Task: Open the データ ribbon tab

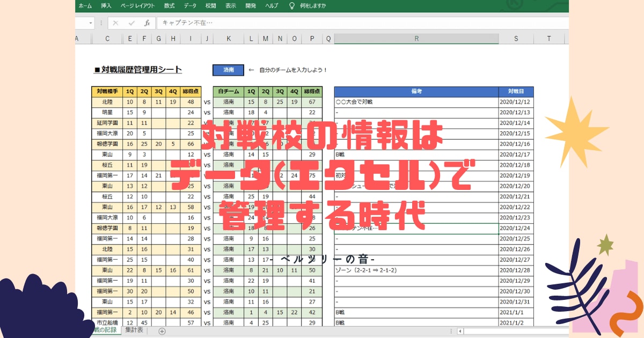Action: (190, 6)
